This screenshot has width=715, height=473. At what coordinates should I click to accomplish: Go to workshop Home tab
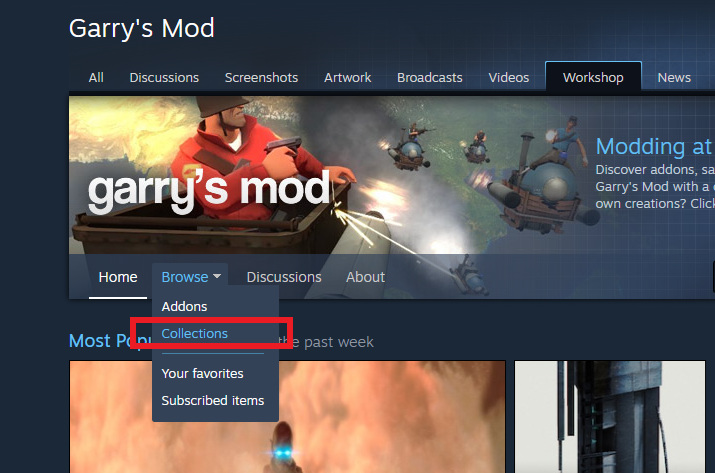(118, 277)
